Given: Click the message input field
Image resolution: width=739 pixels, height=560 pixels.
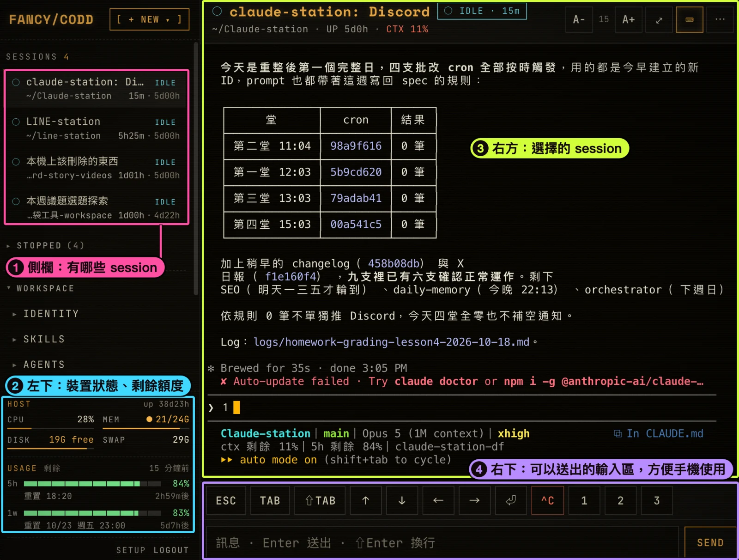Looking at the screenshot, I should point(442,542).
